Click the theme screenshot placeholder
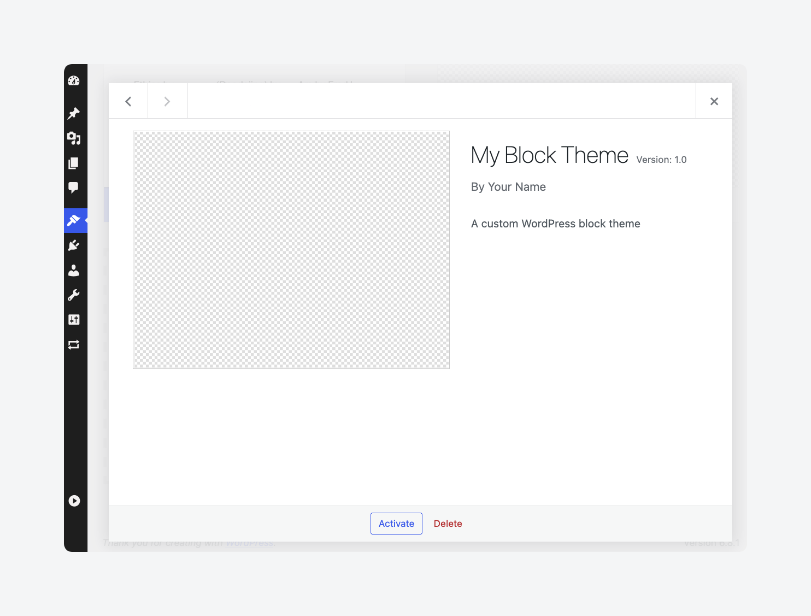Image resolution: width=811 pixels, height=616 pixels. point(292,250)
